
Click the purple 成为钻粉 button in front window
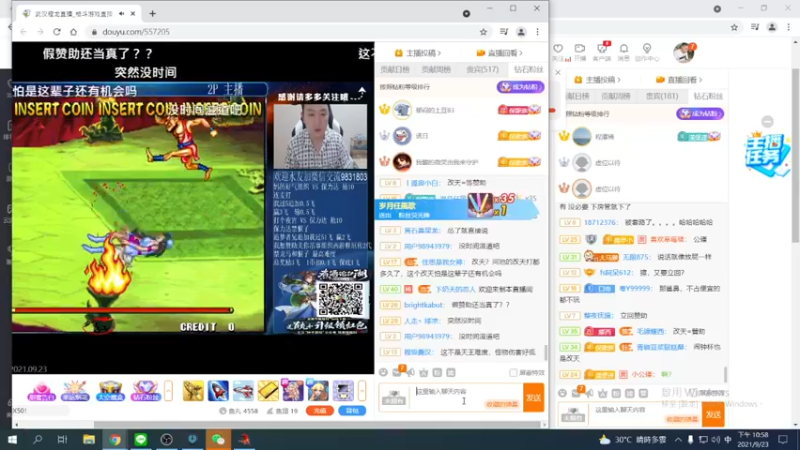[520, 87]
